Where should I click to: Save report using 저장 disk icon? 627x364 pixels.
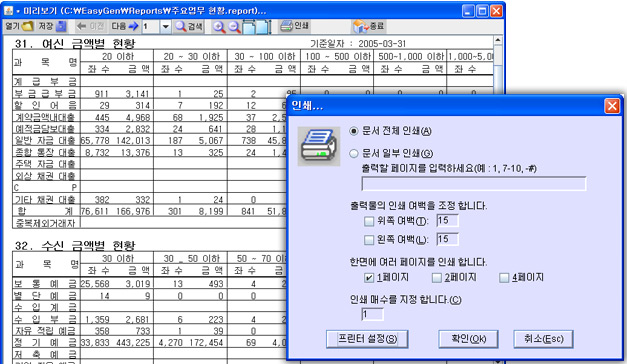tap(52, 27)
